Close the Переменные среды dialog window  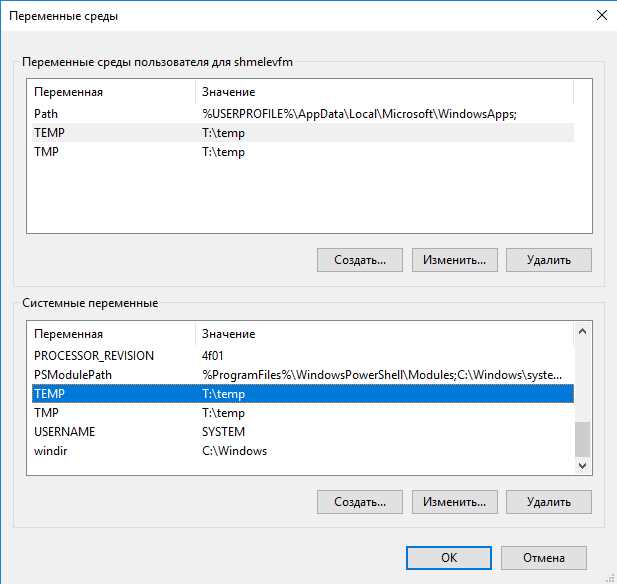[x=601, y=15]
